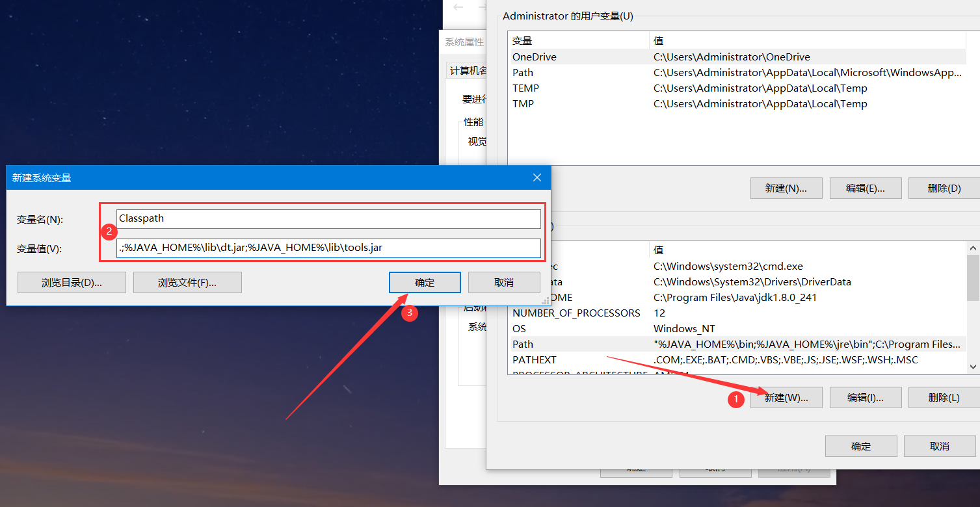
Task: Click the 变量值 input field
Action: 328,248
